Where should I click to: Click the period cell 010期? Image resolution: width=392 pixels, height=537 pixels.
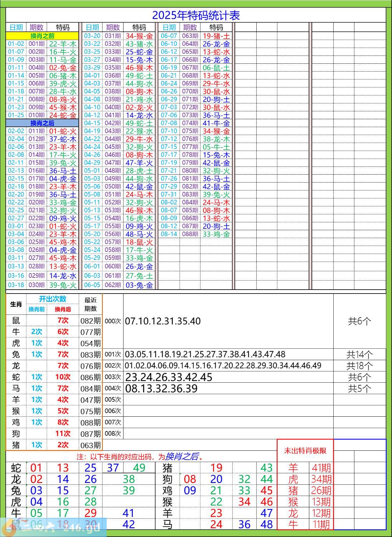click(x=37, y=115)
